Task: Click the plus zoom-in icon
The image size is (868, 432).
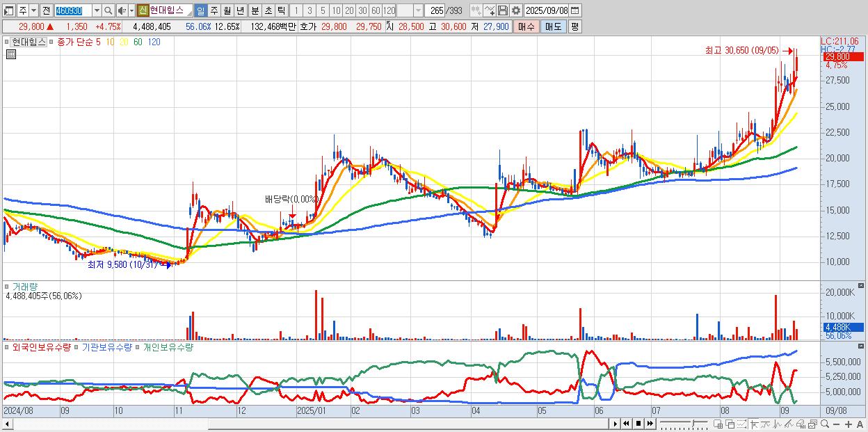Action: point(849,424)
